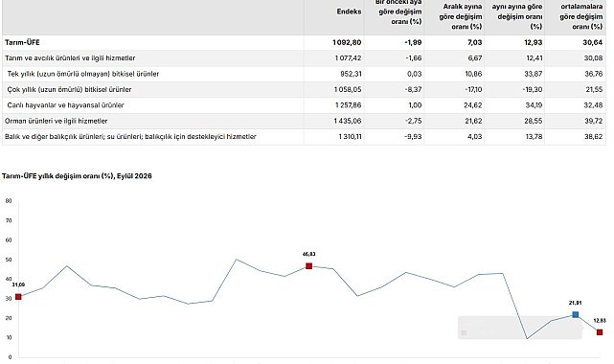This screenshot has height=364, width=614.
Task: Click the blue data marker labeled 21,91
Action: pyautogui.click(x=576, y=315)
